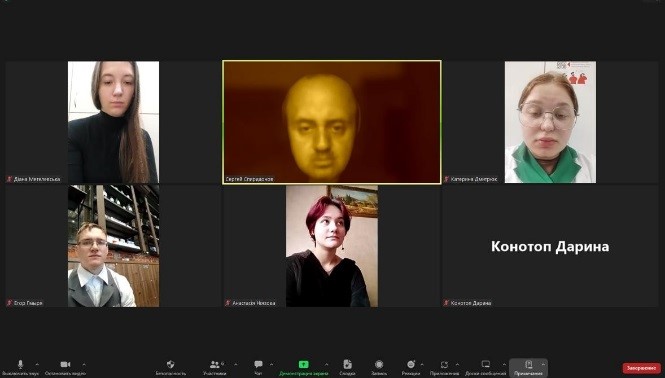This screenshot has width=665, height=378.
Task: Select Конотоп Дарина's video-off tile
Action: point(550,246)
